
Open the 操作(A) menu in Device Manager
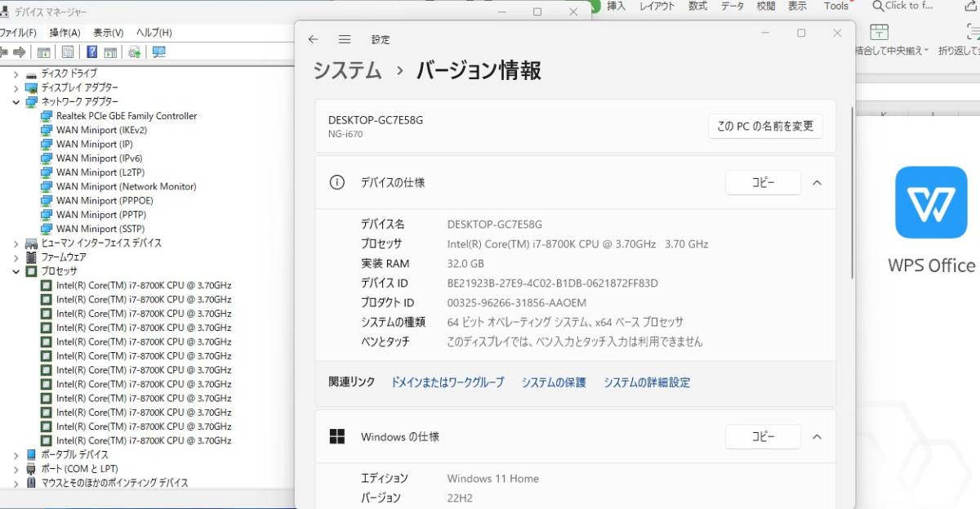pyautogui.click(x=65, y=33)
